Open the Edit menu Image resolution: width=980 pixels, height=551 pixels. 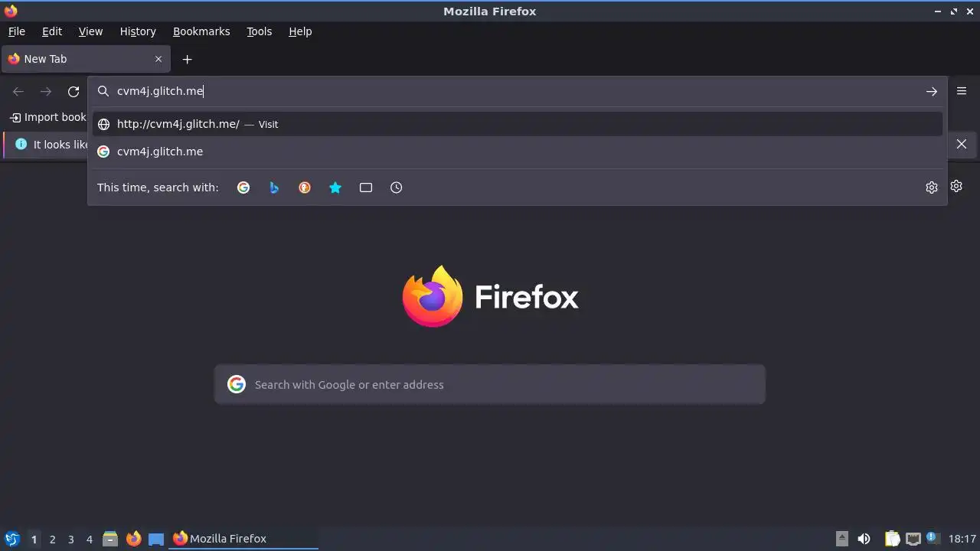(x=52, y=31)
